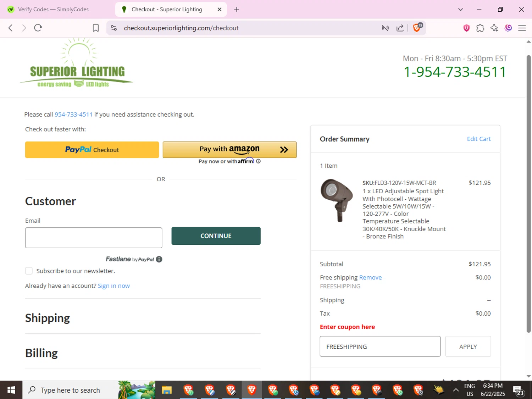Screen dimensions: 532x399
Task: Click the SKU:FLD3-120V-15W-MCT-BR text
Action: (x=399, y=183)
